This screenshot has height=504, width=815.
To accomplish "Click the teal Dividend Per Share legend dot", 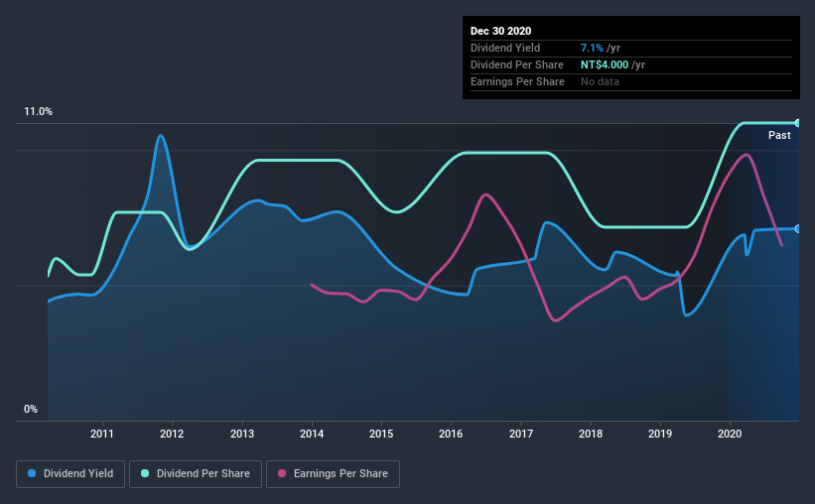I will point(145,473).
